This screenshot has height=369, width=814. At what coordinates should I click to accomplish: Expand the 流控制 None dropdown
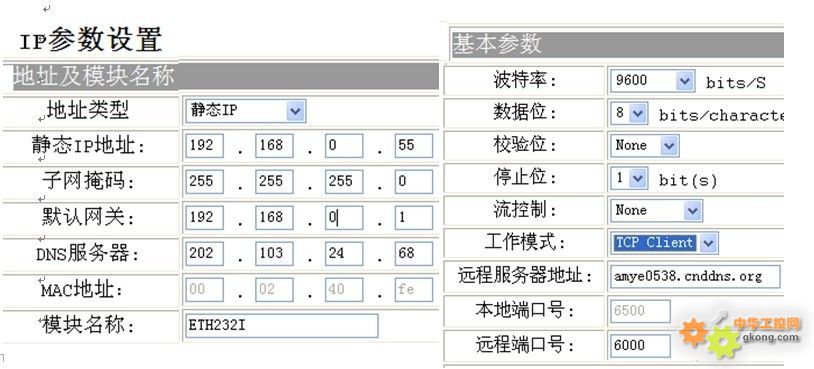coord(657,211)
